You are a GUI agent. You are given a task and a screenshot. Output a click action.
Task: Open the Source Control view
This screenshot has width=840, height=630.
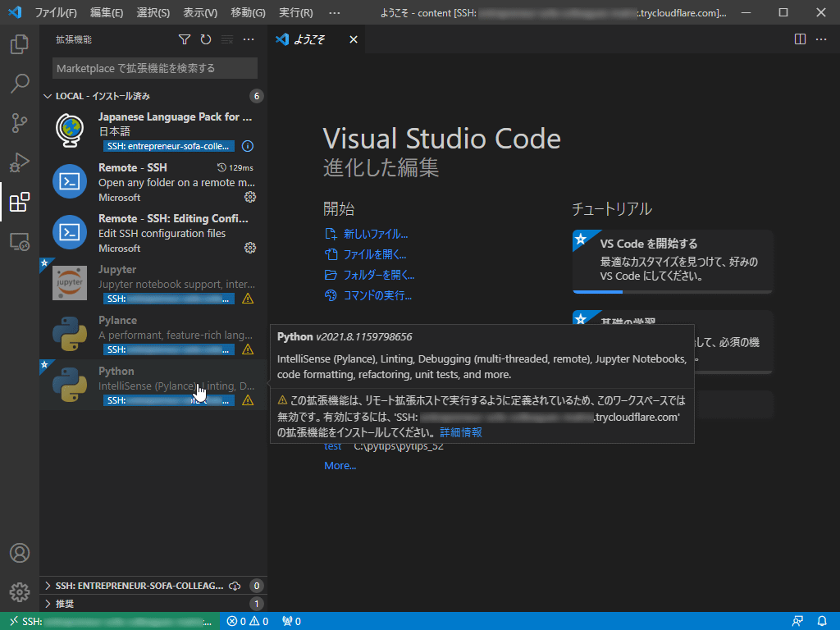(20, 123)
